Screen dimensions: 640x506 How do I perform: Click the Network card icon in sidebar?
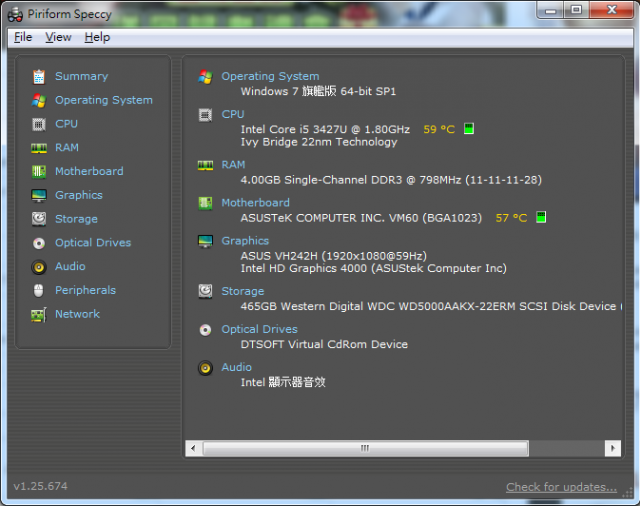(39, 315)
